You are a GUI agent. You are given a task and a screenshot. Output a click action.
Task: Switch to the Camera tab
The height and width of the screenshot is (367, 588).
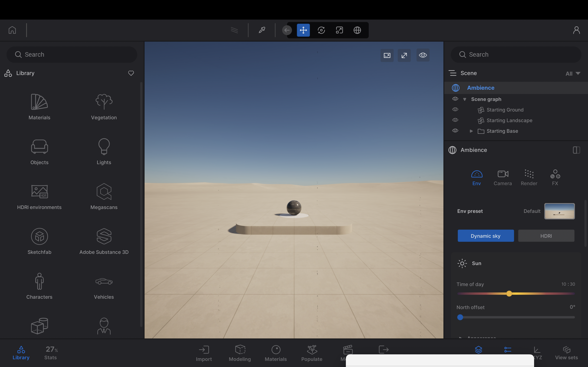pyautogui.click(x=502, y=178)
